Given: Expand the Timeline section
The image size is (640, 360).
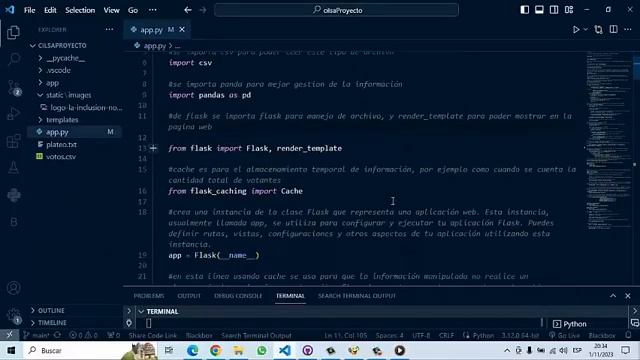Looking at the screenshot, I should pyautogui.click(x=52, y=323).
